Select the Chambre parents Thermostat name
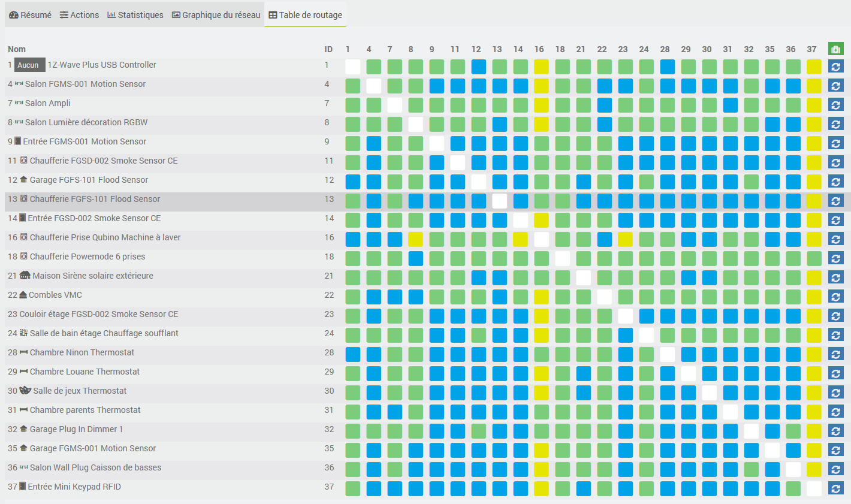The image size is (851, 504). tap(85, 410)
